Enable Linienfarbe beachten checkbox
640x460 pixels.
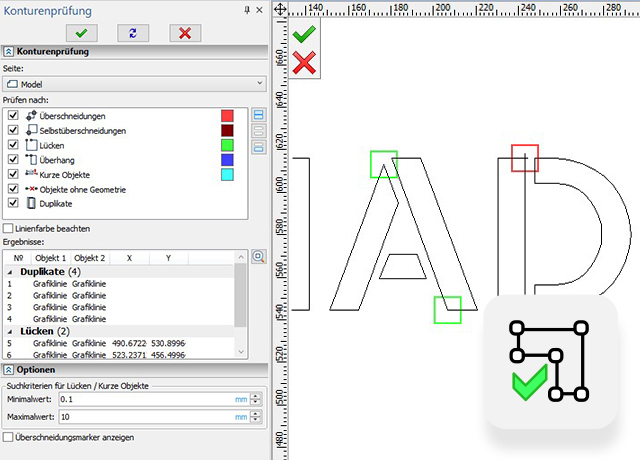(x=8, y=228)
